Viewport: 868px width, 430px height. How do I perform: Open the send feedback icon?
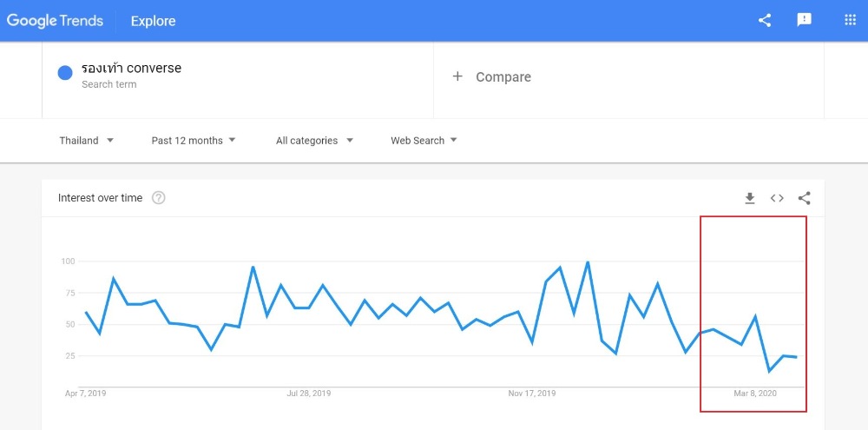click(804, 21)
